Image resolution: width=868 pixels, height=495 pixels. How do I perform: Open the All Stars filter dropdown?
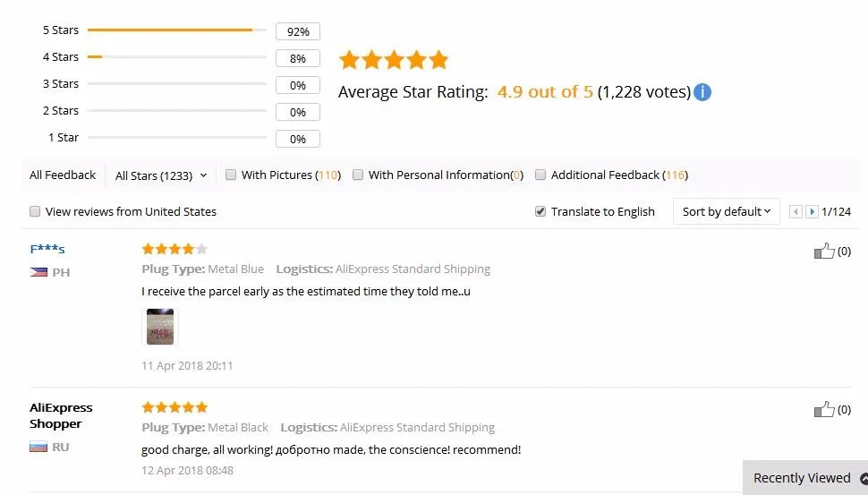[x=161, y=175]
